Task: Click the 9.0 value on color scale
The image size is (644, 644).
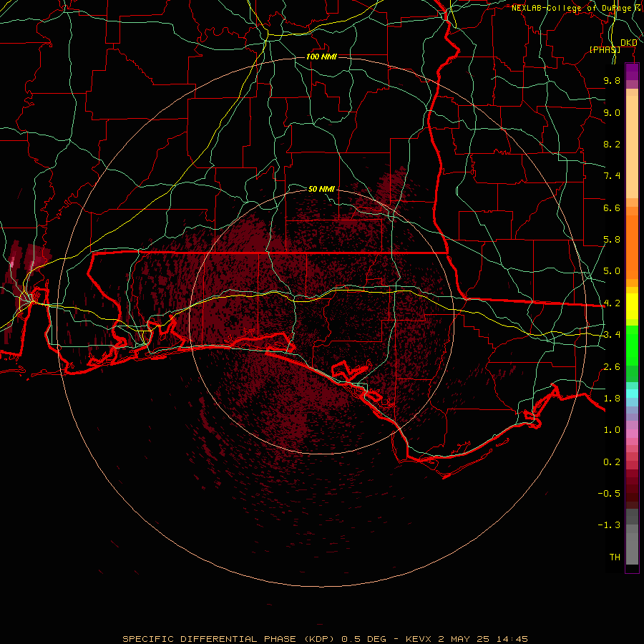Action: 612,112
